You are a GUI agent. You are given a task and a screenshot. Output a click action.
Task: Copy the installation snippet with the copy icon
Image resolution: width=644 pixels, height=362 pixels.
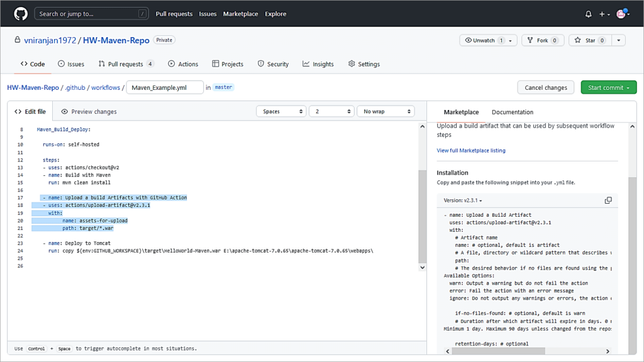pos(608,200)
